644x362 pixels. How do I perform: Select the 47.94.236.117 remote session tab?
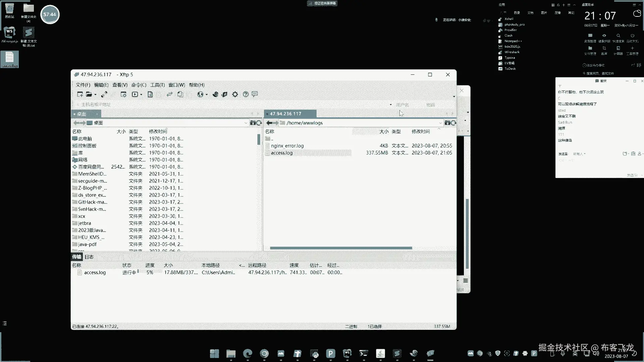pyautogui.click(x=285, y=114)
